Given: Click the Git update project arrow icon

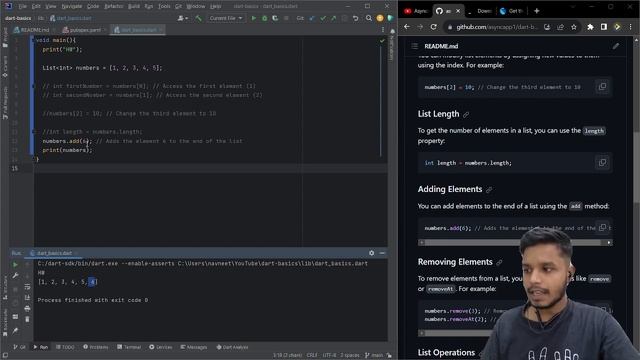Looking at the screenshot, I should (x=312, y=18).
